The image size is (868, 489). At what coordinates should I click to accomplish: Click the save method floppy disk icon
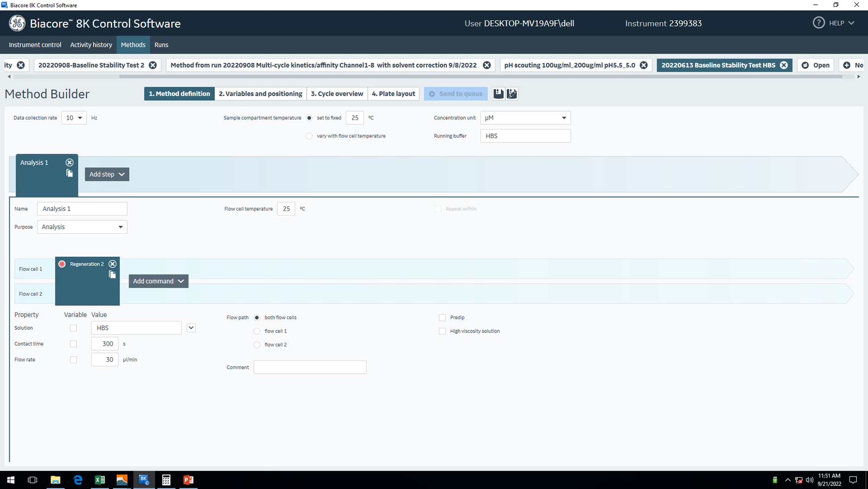[498, 93]
